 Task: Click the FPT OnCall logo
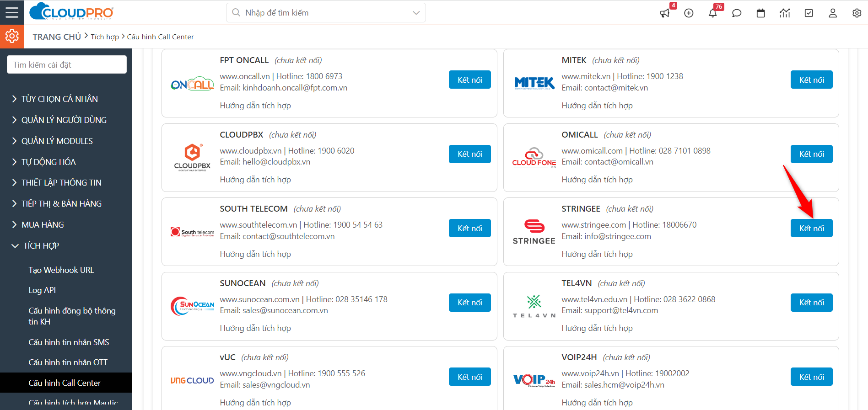pos(192,84)
